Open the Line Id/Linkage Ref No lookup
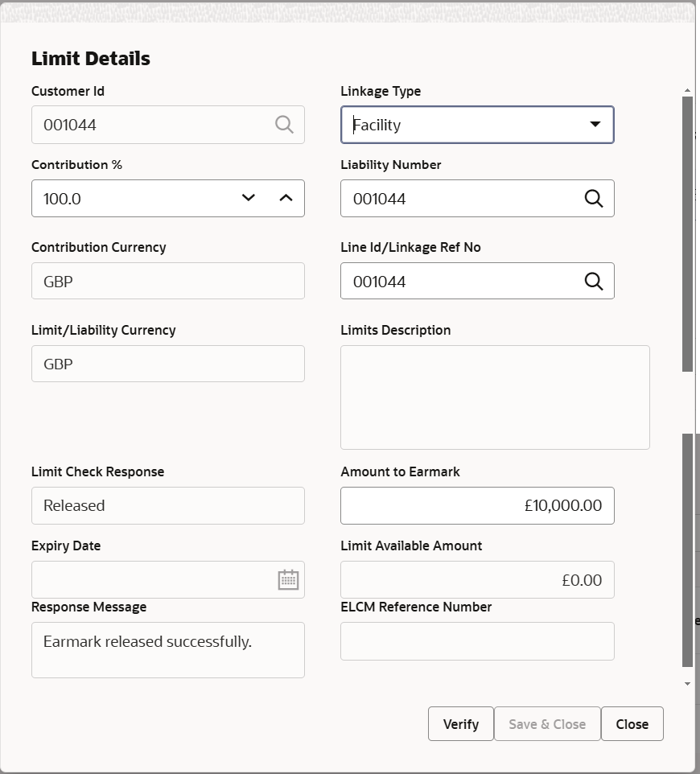This screenshot has height=774, width=700. 594,281
